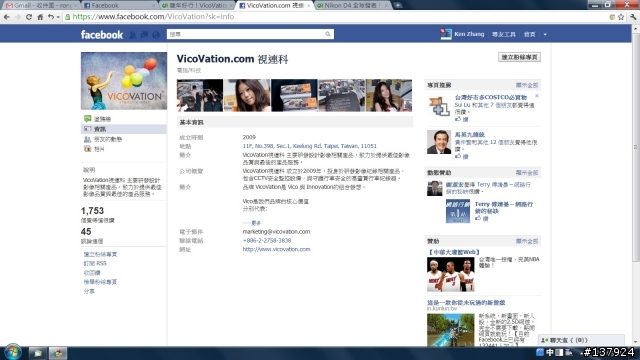Click the browser address bar

click(335, 17)
